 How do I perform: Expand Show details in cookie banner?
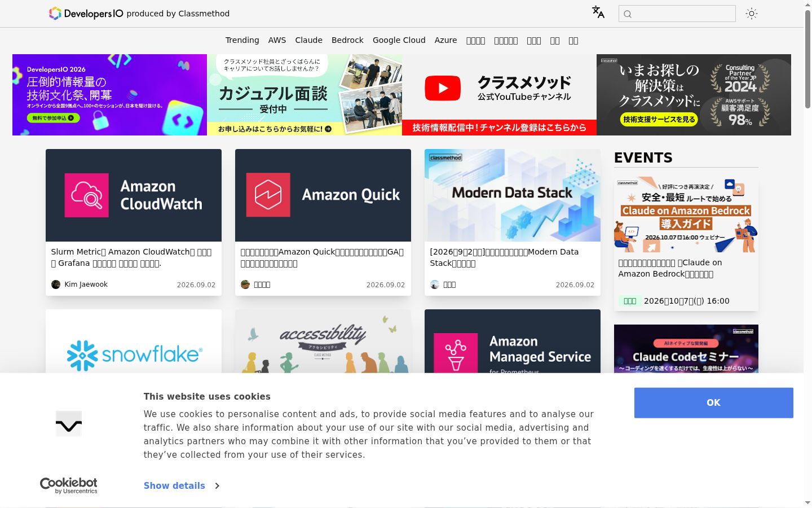click(x=182, y=485)
